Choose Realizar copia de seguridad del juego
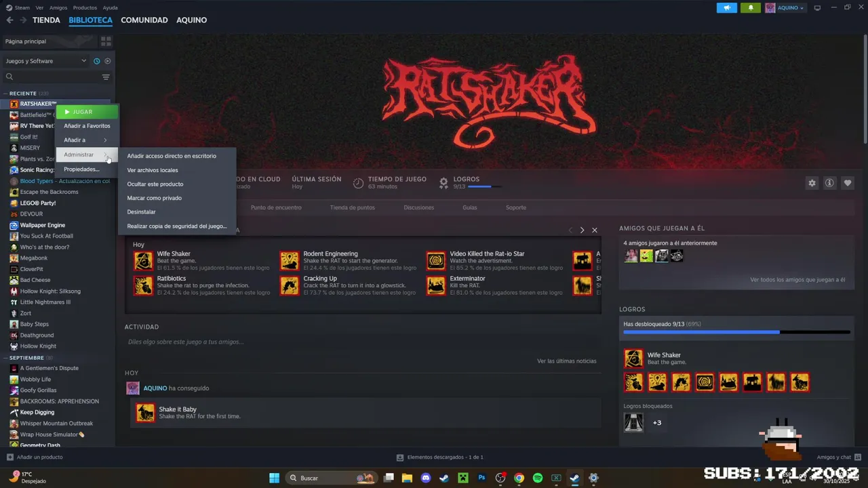This screenshot has width=868, height=488. (177, 226)
